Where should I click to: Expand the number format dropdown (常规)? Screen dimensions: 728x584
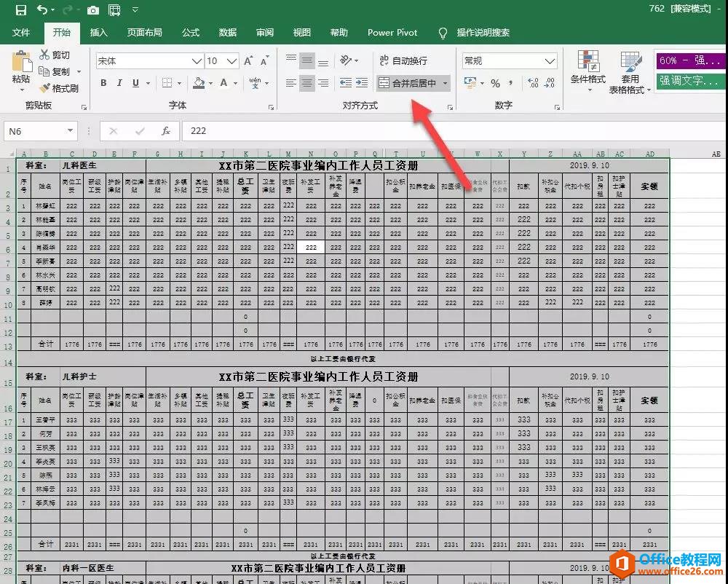(x=550, y=61)
